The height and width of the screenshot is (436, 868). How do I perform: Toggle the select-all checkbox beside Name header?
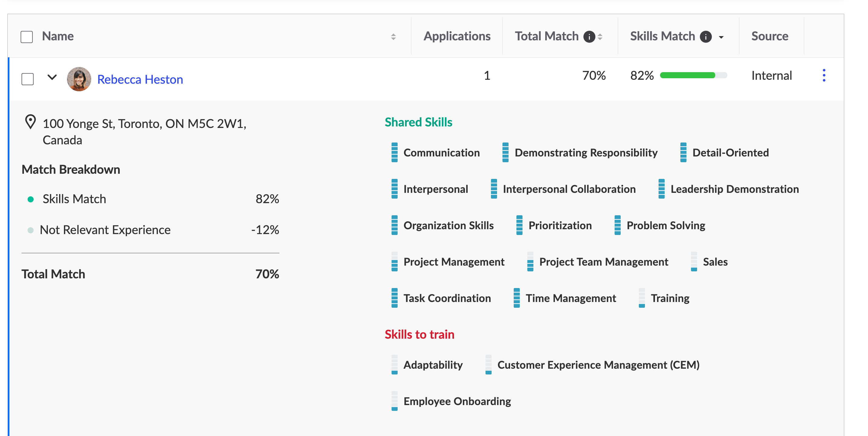click(x=27, y=37)
